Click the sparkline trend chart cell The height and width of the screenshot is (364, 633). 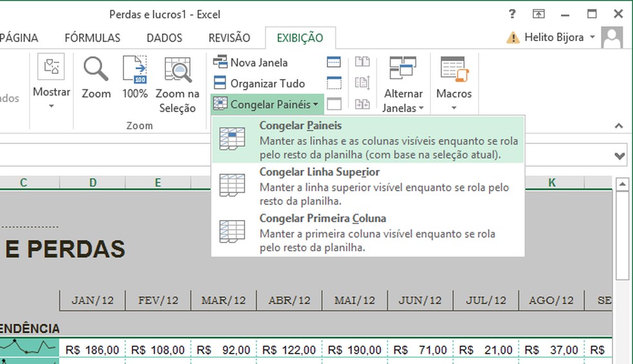coord(29,347)
